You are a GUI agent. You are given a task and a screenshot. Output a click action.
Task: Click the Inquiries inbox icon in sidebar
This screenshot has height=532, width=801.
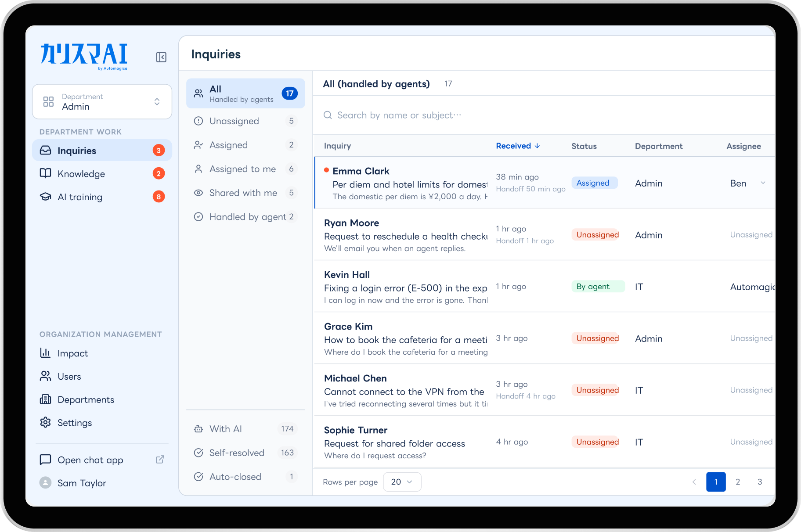[x=45, y=151]
